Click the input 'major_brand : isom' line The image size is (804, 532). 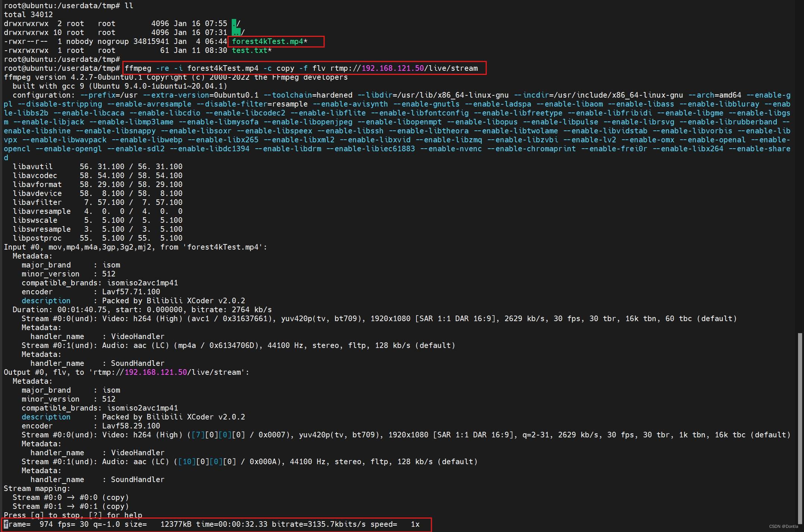point(71,265)
